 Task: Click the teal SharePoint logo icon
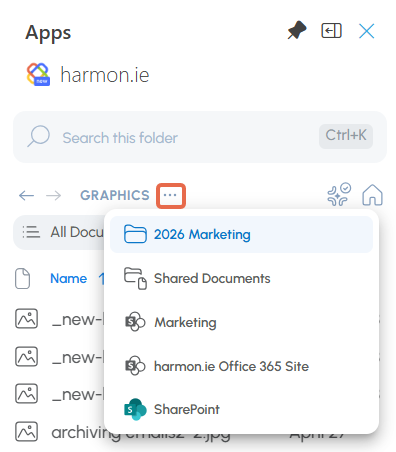tap(135, 409)
